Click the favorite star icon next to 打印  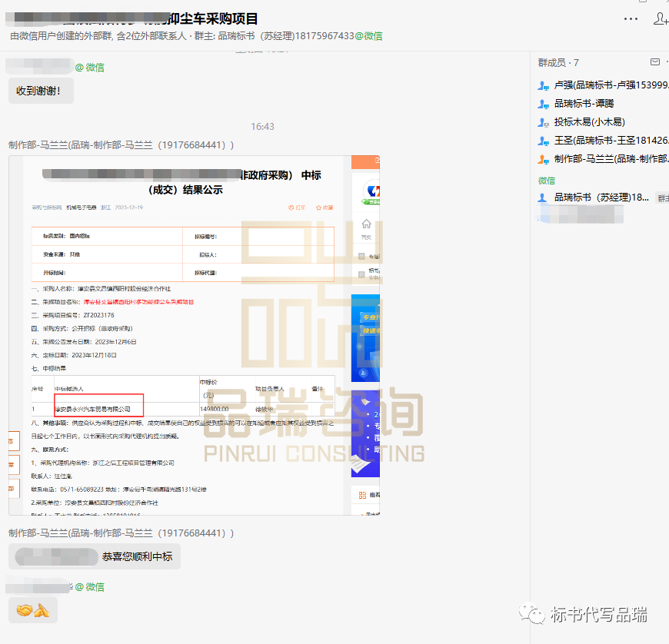pos(318,207)
